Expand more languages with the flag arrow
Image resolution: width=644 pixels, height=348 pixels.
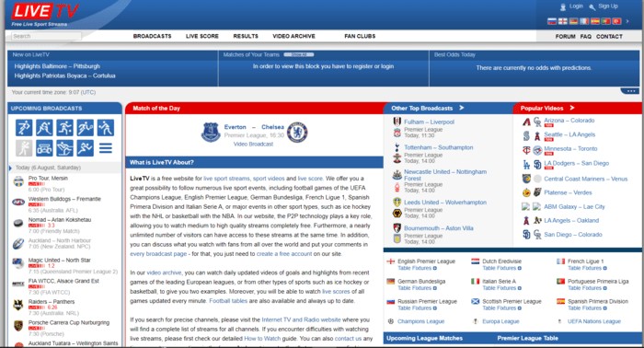pos(627,21)
